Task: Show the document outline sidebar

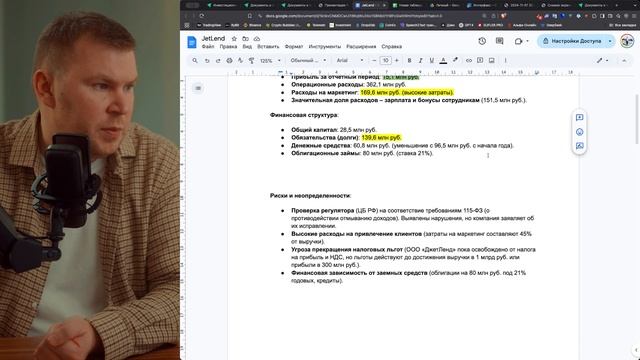Action: point(198,88)
